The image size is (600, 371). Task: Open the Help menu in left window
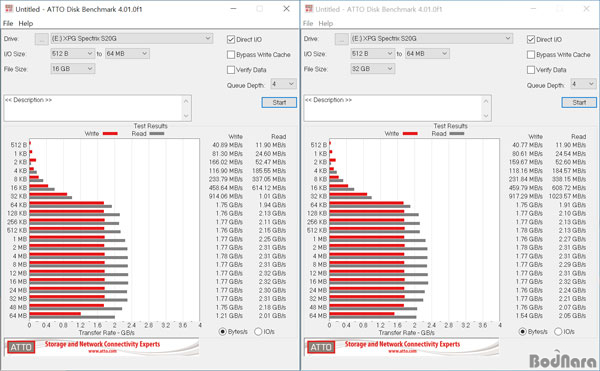(26, 23)
